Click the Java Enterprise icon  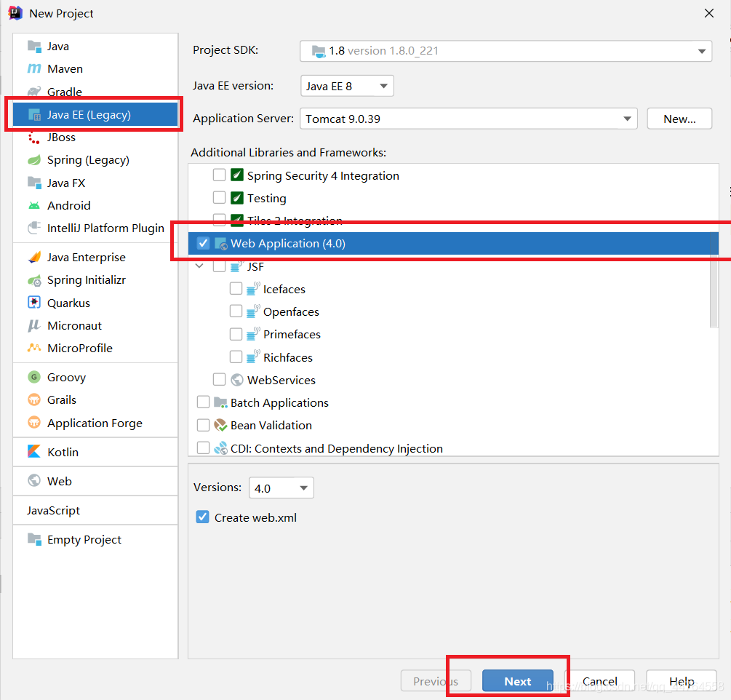point(34,258)
